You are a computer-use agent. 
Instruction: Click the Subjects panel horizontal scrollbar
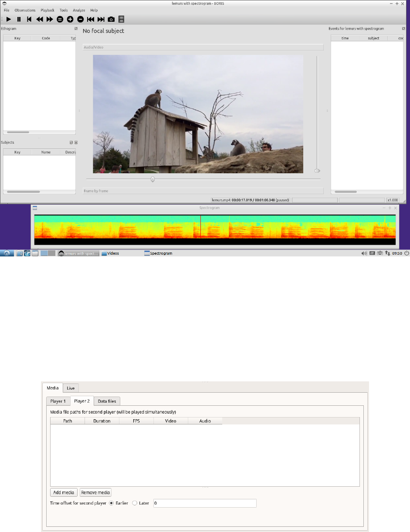click(24, 192)
